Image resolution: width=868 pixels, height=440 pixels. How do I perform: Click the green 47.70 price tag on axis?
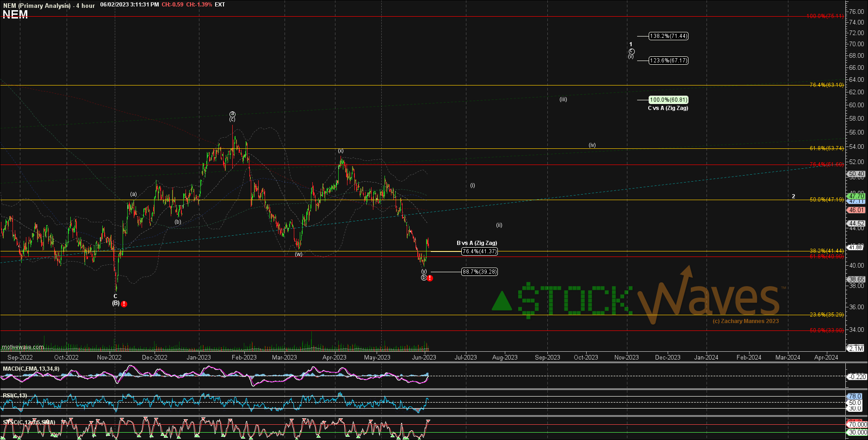tap(856, 196)
